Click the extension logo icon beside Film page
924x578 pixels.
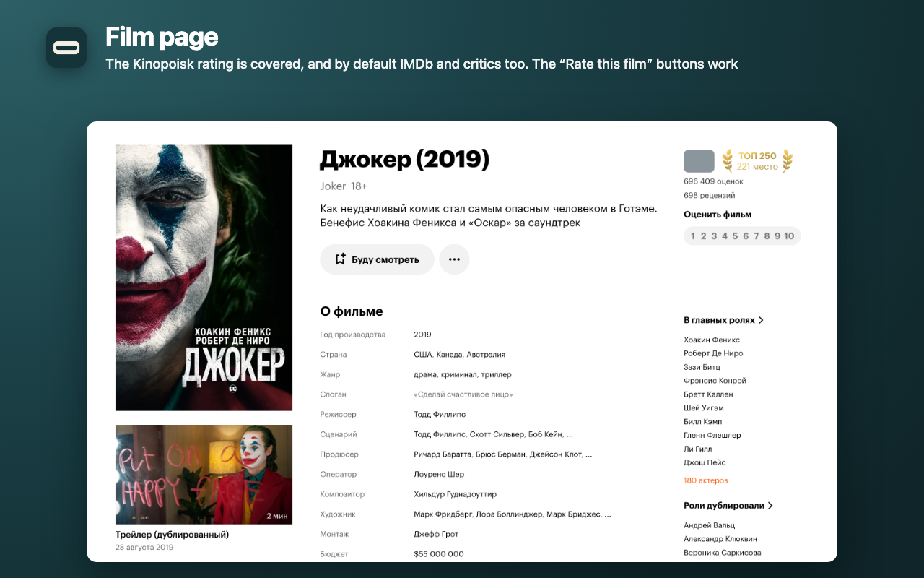66,48
